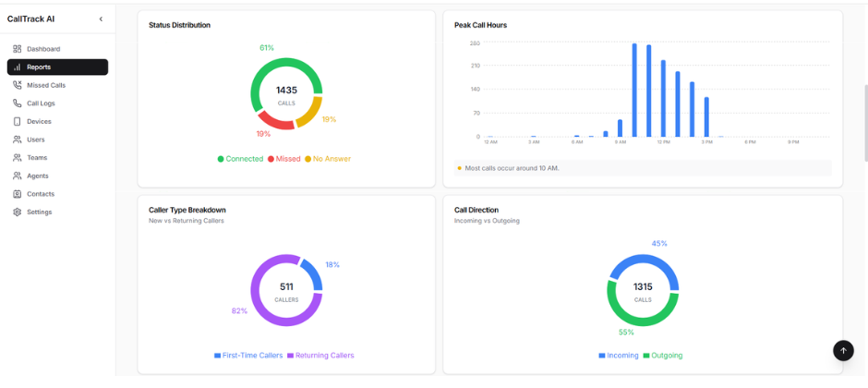Toggle the Incoming legend in Call Direction
The width and height of the screenshot is (868, 388).
[x=619, y=356]
